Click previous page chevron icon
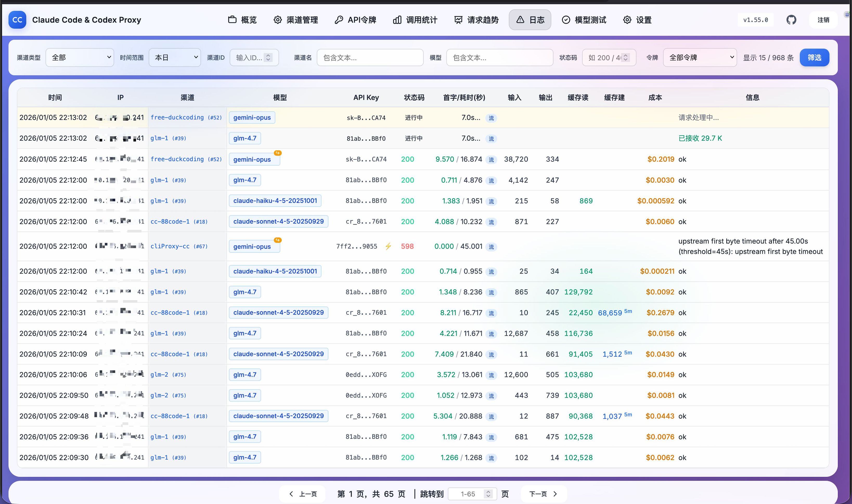 coord(291,494)
